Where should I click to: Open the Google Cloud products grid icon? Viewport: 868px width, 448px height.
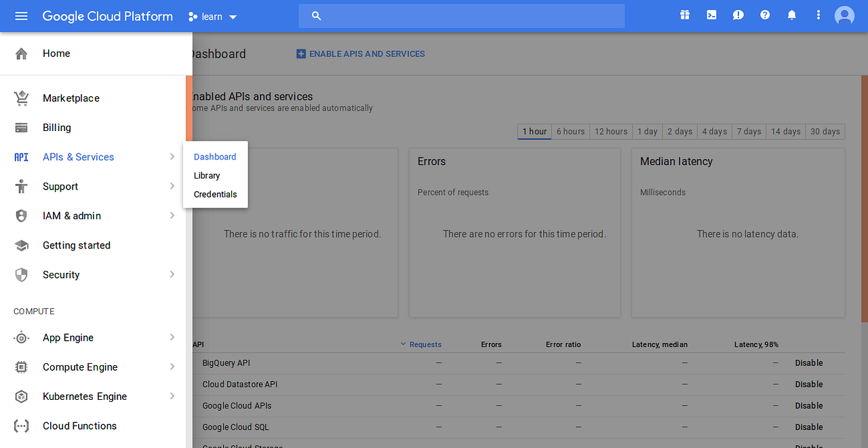click(x=684, y=14)
